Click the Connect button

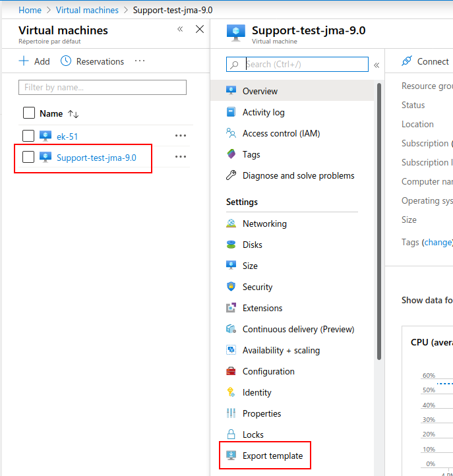[425, 61]
